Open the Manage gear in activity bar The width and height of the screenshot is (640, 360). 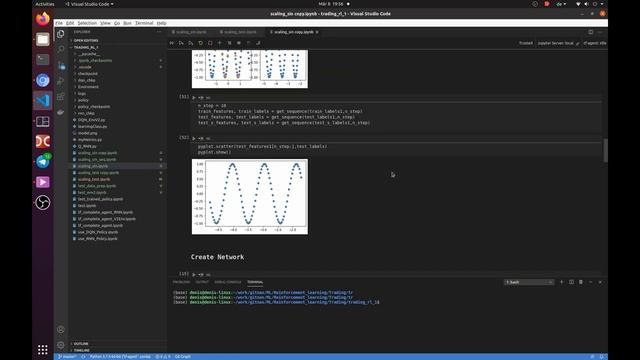coord(60,345)
